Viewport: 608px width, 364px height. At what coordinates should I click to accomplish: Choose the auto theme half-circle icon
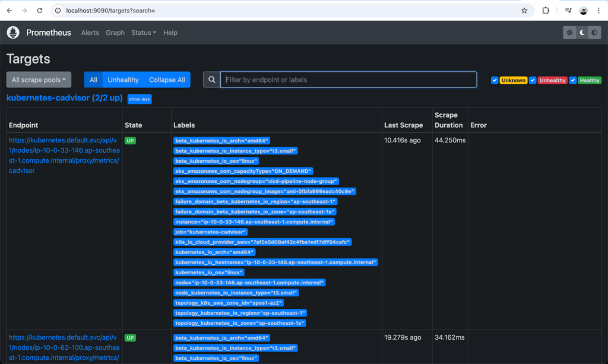tap(595, 33)
